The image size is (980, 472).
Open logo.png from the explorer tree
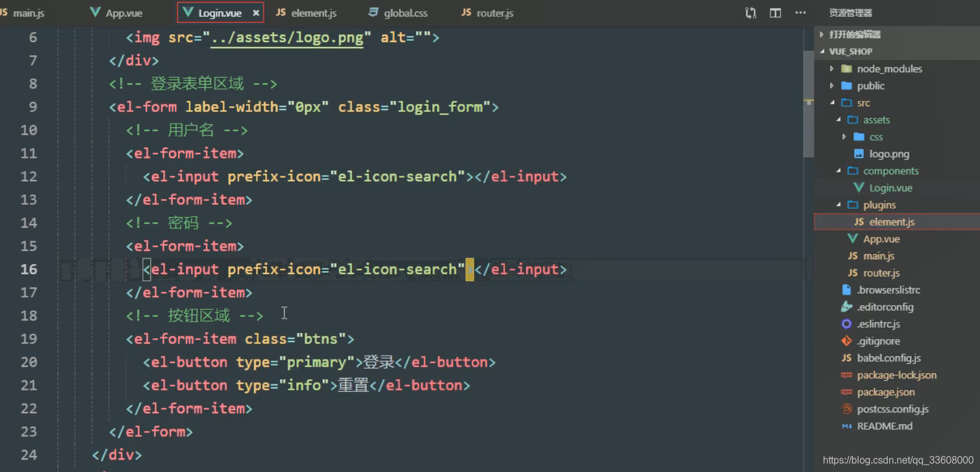(x=889, y=153)
